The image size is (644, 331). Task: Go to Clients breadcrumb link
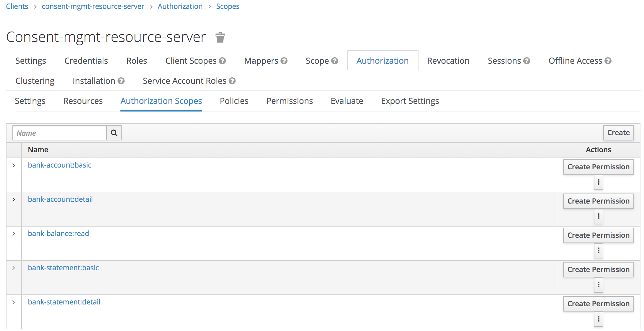pyautogui.click(x=17, y=6)
